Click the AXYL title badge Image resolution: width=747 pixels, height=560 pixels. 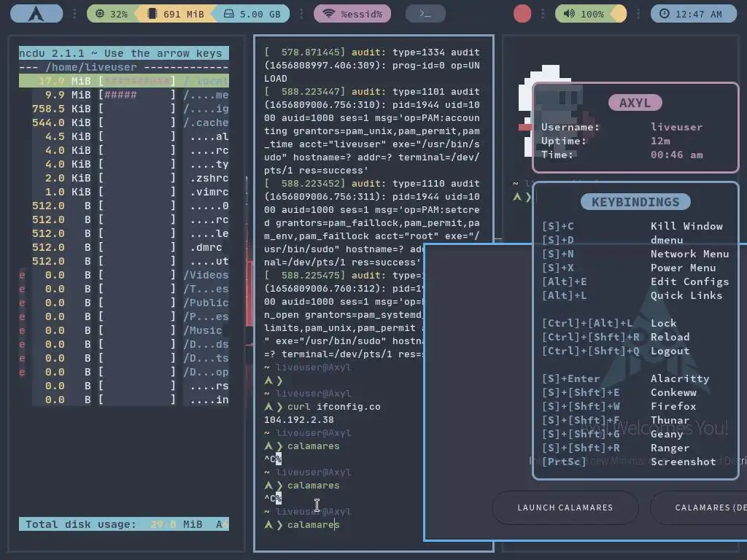tap(635, 102)
